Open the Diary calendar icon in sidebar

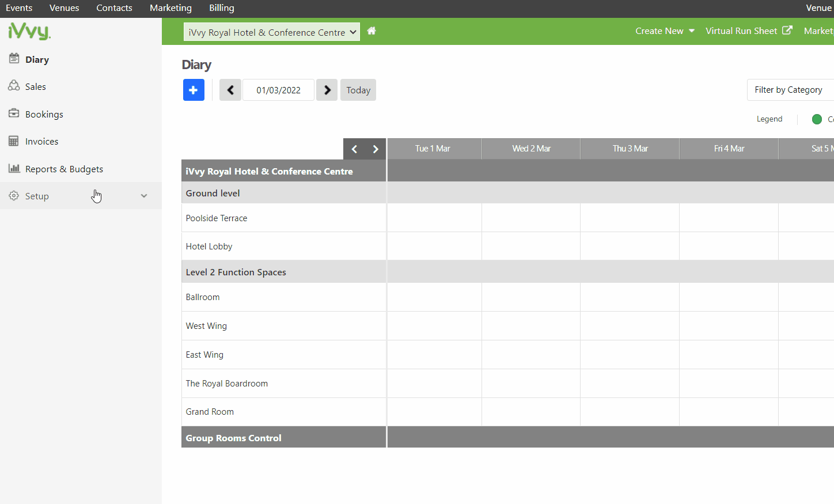tap(14, 58)
